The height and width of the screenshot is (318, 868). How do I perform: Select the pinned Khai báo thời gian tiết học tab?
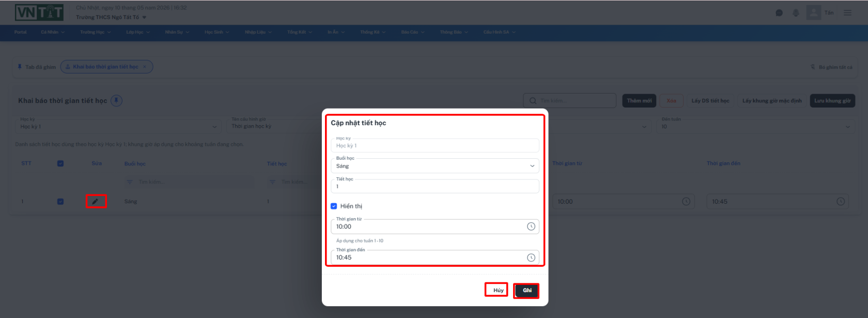pos(105,67)
